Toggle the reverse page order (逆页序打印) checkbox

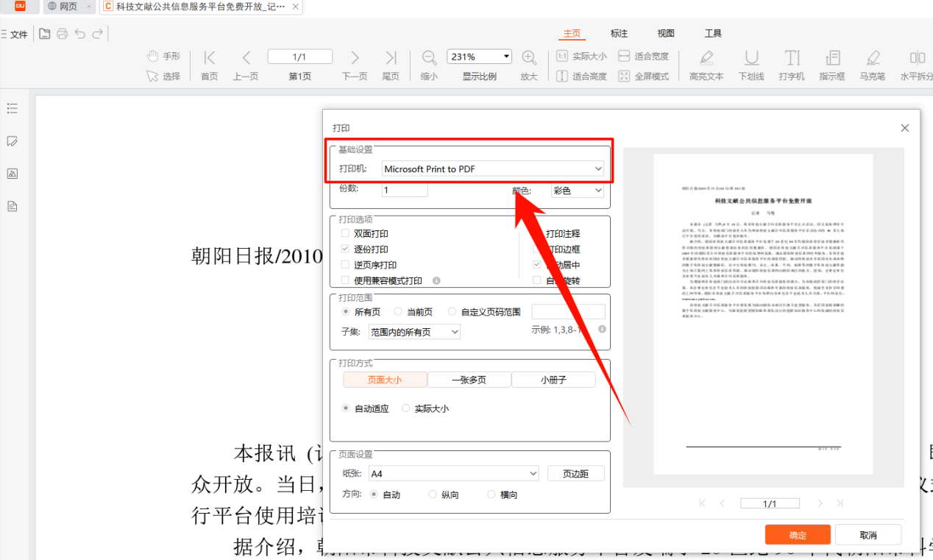346,265
